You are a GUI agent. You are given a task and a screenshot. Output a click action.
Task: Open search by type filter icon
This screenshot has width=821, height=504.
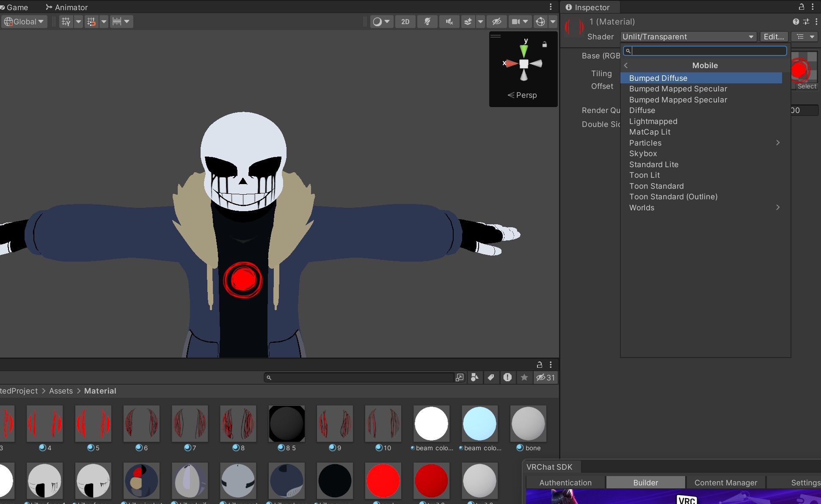click(474, 377)
